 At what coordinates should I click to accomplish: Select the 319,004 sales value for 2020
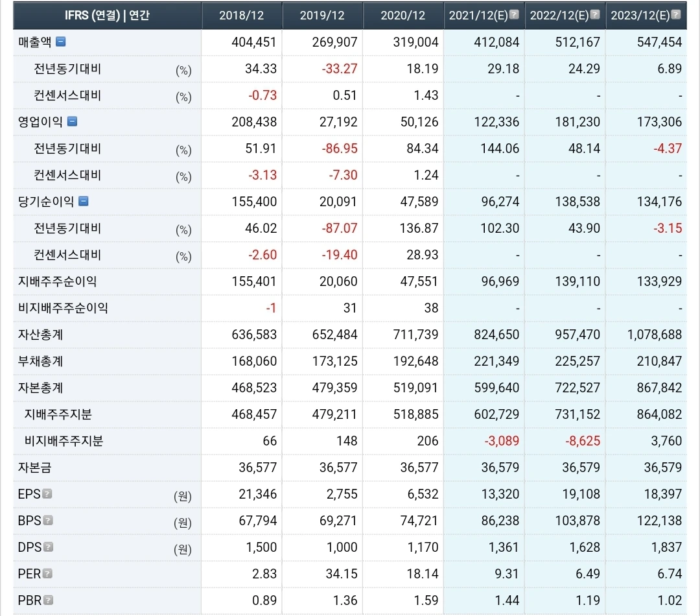pos(415,42)
